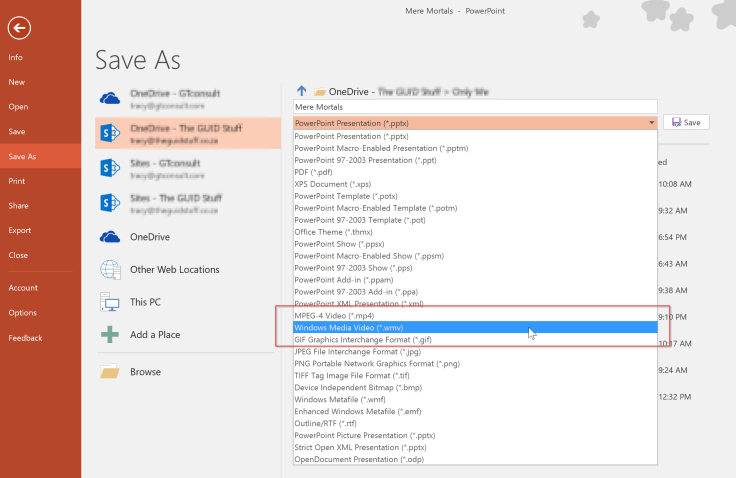Select PNG Portable Network Graphics Format
736x478 pixels.
pyautogui.click(x=377, y=363)
